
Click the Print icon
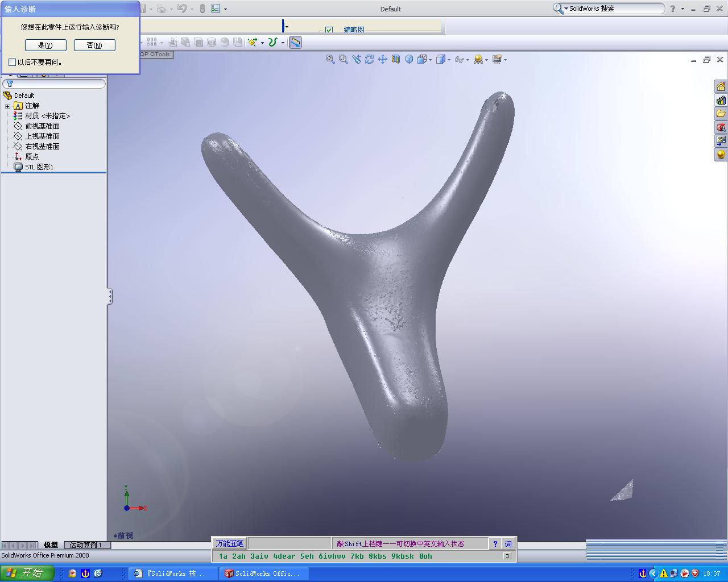tap(161, 9)
